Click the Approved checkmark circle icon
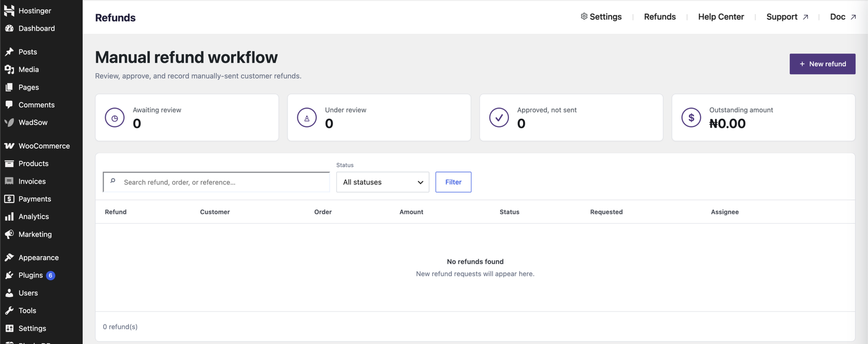 (499, 118)
